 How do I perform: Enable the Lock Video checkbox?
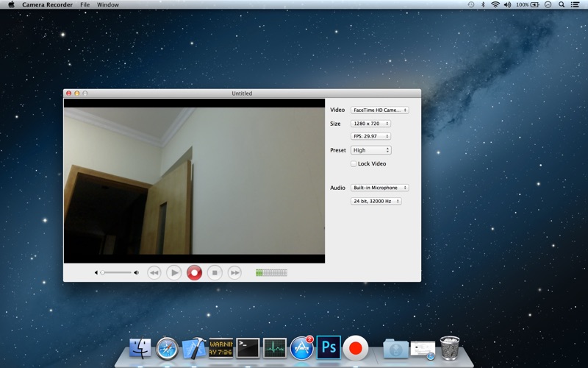pos(354,163)
